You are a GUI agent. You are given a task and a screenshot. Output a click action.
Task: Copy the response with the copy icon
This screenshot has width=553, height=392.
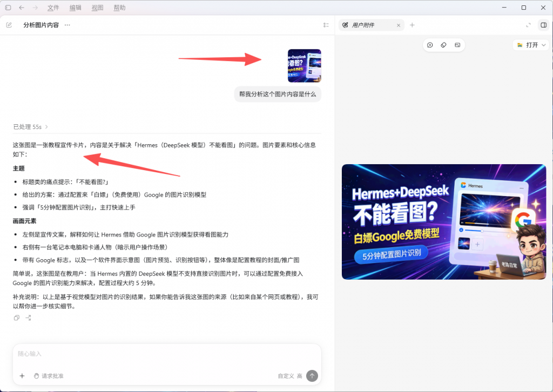(17, 318)
